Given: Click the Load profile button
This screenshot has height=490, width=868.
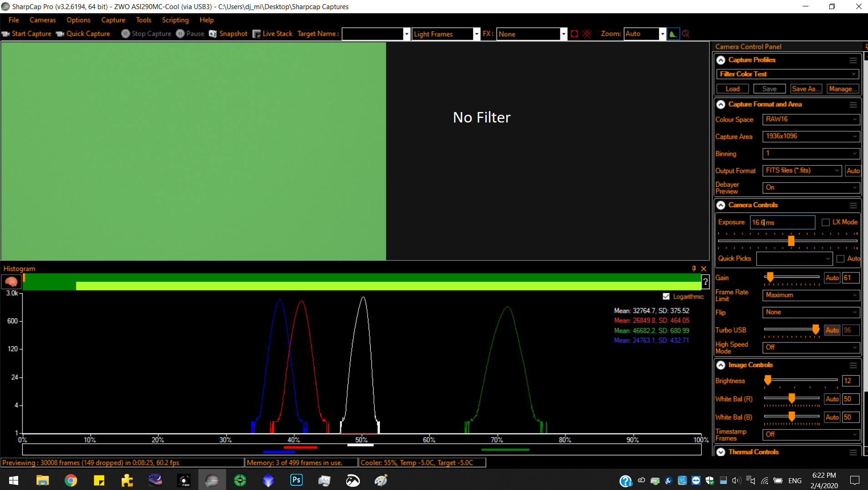Looking at the screenshot, I should [x=732, y=89].
